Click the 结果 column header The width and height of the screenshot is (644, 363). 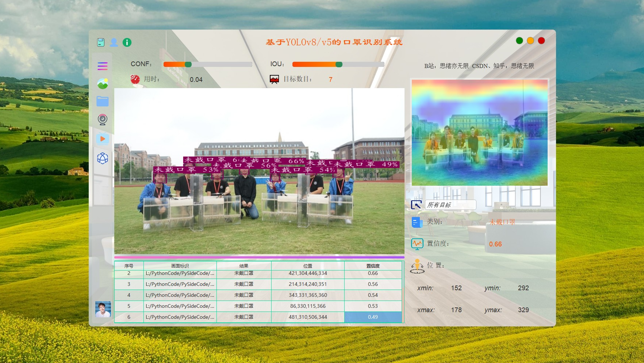coord(244,266)
